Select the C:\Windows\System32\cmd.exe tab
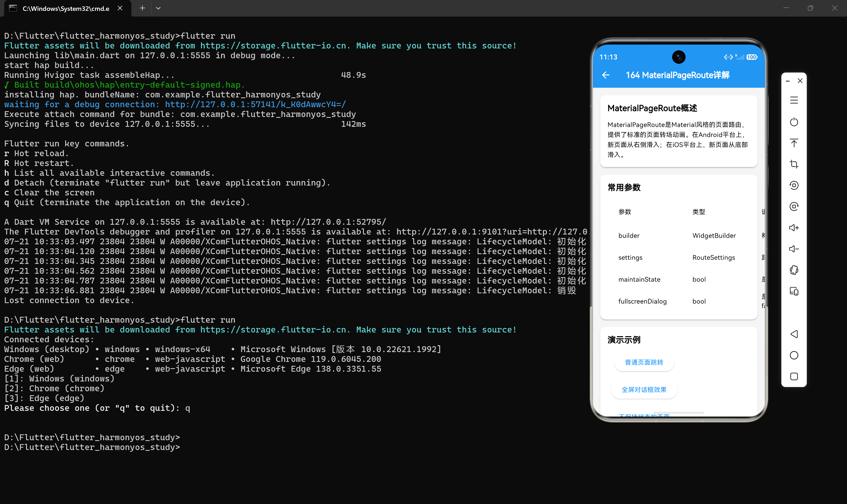The height and width of the screenshot is (504, 847). pos(67,8)
